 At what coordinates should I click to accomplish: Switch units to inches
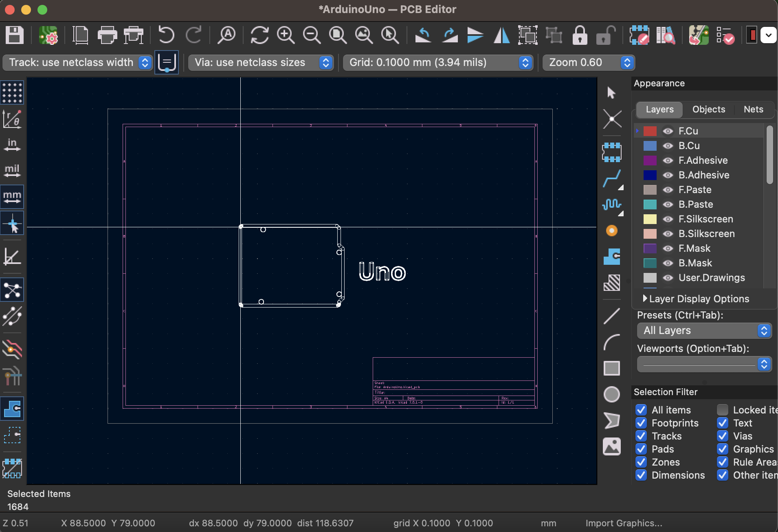(x=12, y=145)
